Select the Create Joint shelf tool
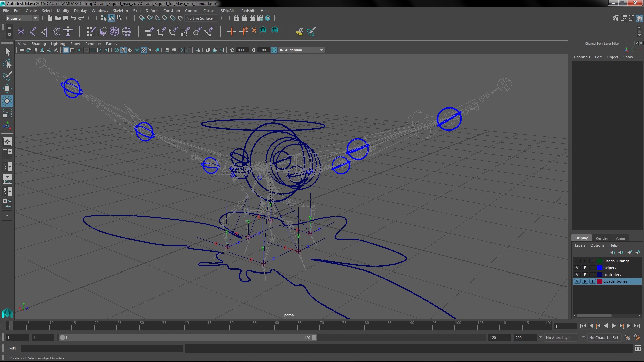The height and width of the screenshot is (362, 644). 33,32
